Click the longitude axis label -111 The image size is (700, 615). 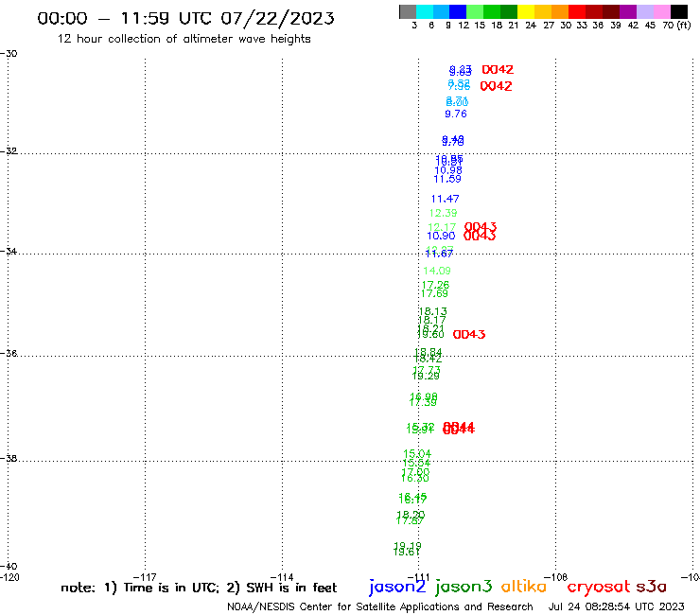pyautogui.click(x=419, y=577)
